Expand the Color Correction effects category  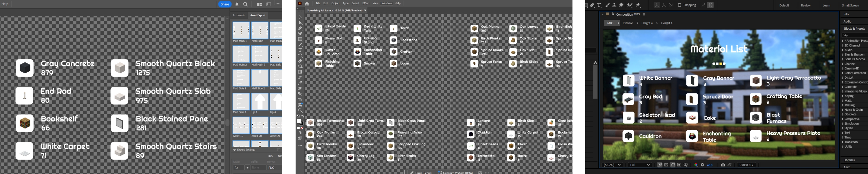pos(843,73)
